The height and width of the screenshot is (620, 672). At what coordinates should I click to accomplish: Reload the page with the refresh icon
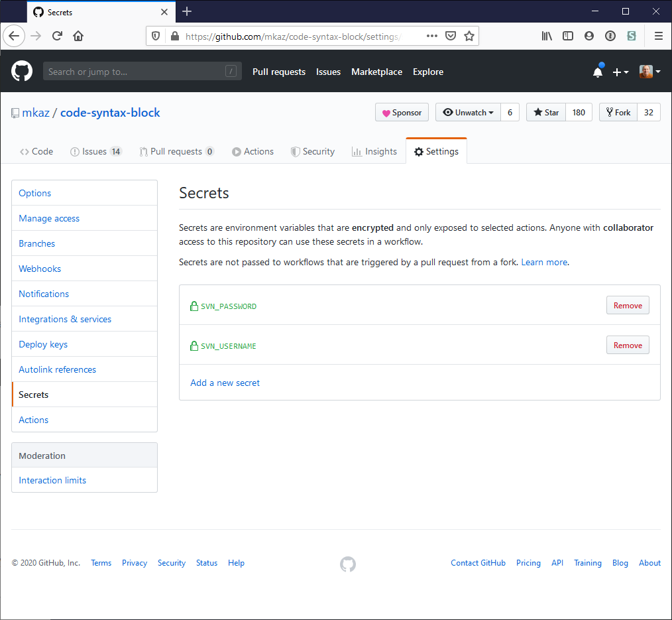coord(57,36)
